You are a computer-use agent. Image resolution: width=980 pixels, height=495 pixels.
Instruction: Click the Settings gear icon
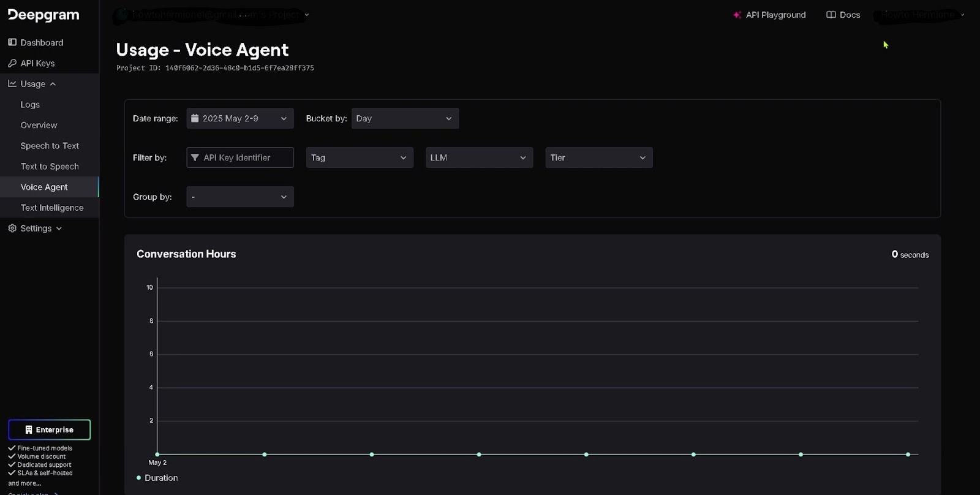[12, 228]
